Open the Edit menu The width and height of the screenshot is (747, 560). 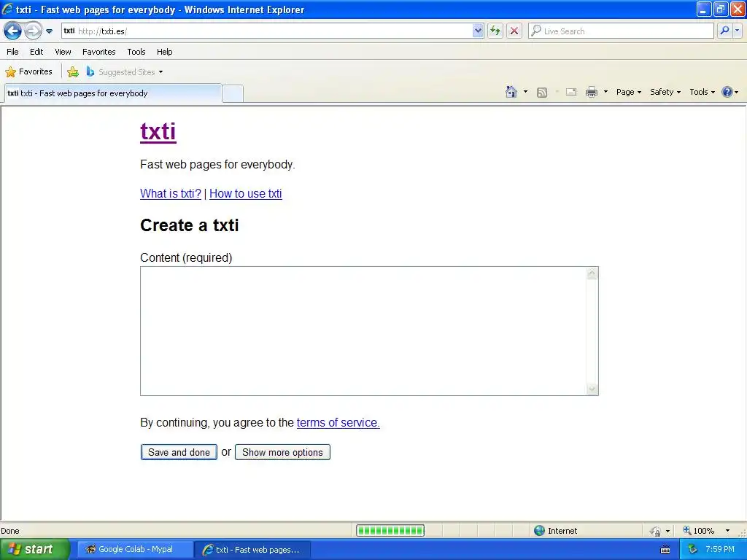pos(36,52)
